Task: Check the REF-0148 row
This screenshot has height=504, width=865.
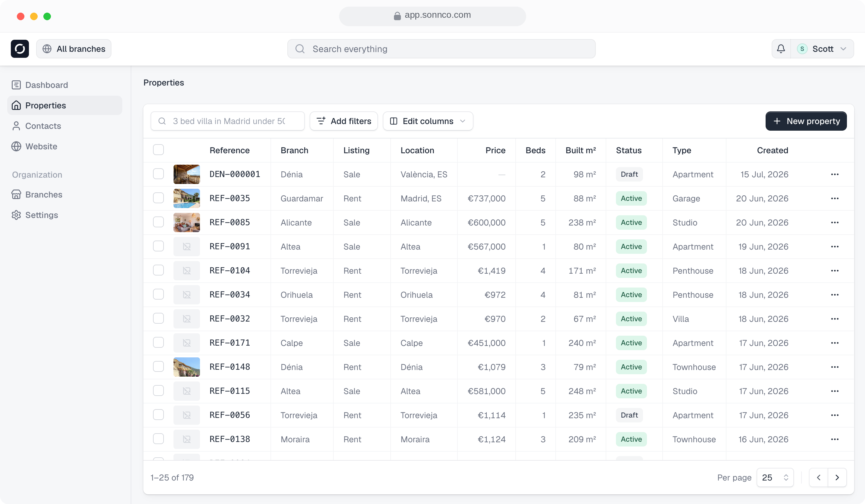Action: [158, 367]
